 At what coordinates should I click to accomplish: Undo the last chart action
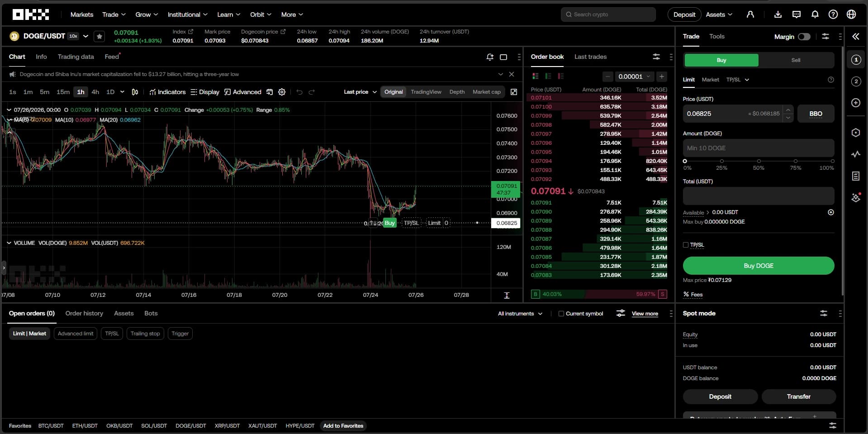tap(299, 92)
